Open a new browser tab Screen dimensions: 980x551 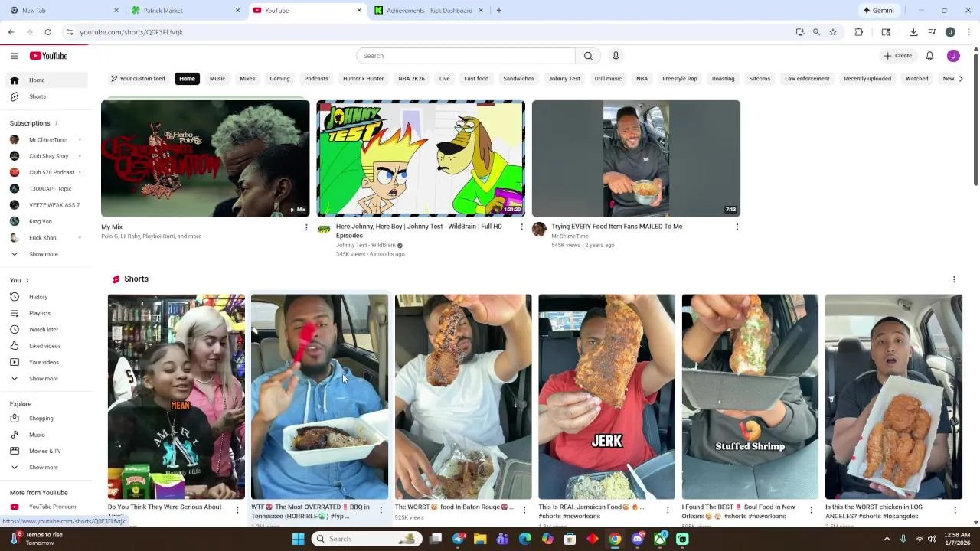[499, 11]
